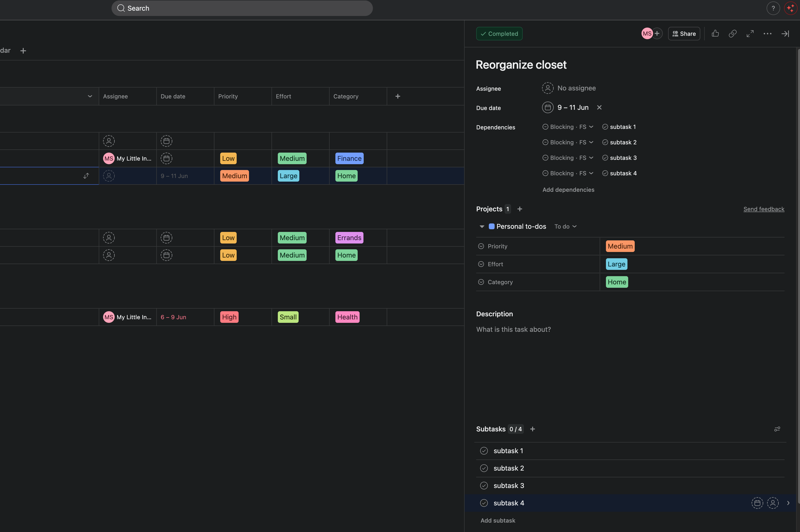Click the search magnifier icon
Image resolution: width=800 pixels, height=532 pixels.
[x=121, y=8]
